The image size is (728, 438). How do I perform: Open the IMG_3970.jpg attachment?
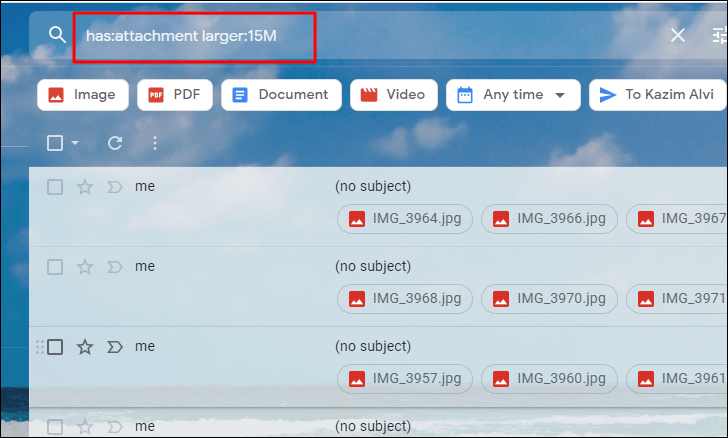click(x=549, y=299)
